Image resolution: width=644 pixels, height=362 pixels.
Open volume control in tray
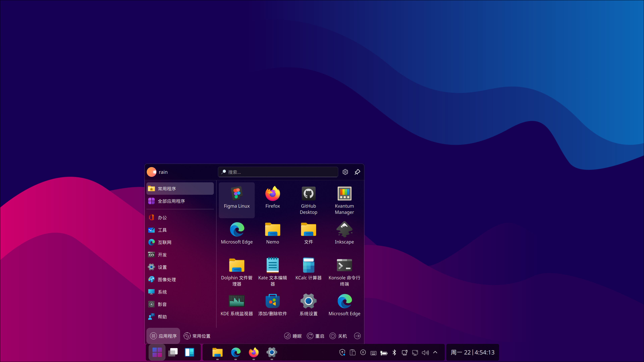[x=425, y=352]
